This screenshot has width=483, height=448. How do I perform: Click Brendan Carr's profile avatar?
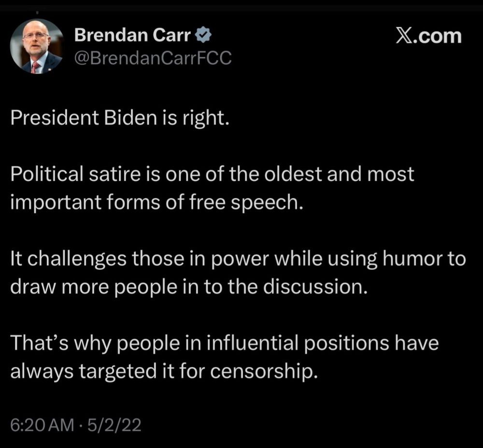pos(37,46)
